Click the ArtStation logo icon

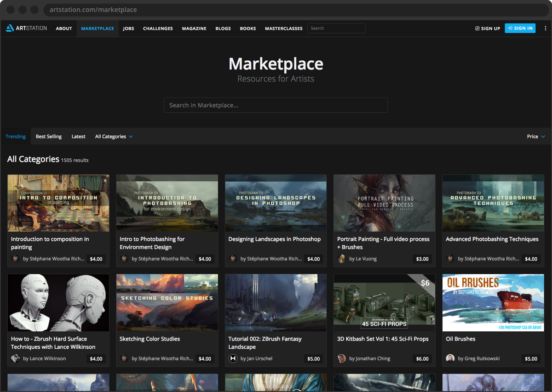pyautogui.click(x=10, y=28)
